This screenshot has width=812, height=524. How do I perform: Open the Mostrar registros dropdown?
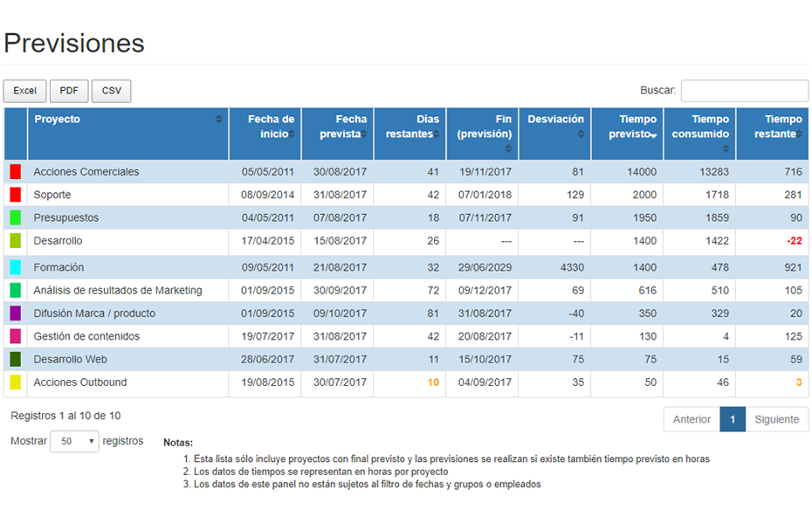coord(74,442)
